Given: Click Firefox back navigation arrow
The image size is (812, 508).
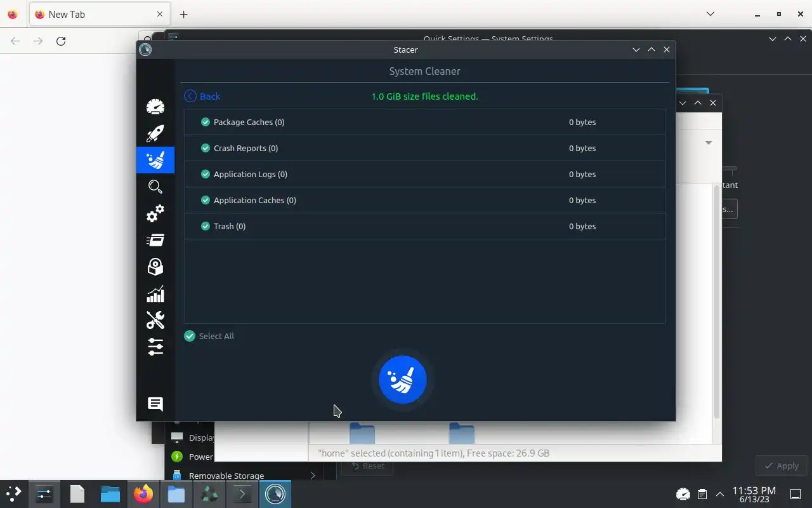Looking at the screenshot, I should click(15, 41).
